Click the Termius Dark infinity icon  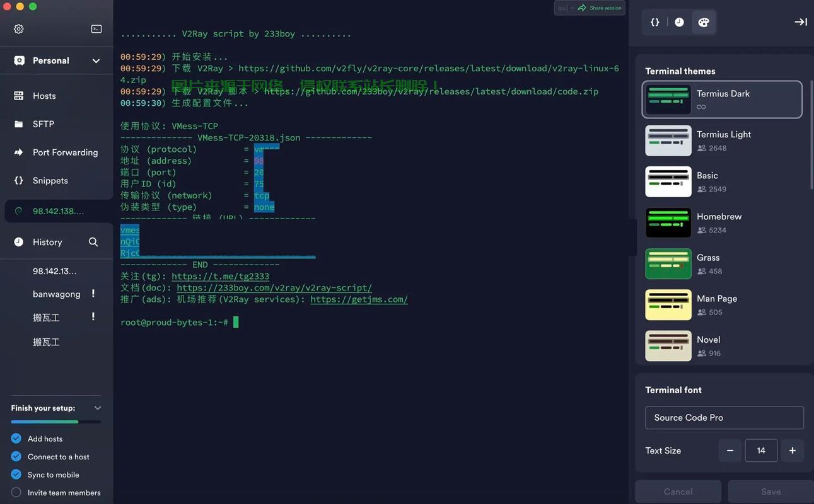coord(701,107)
